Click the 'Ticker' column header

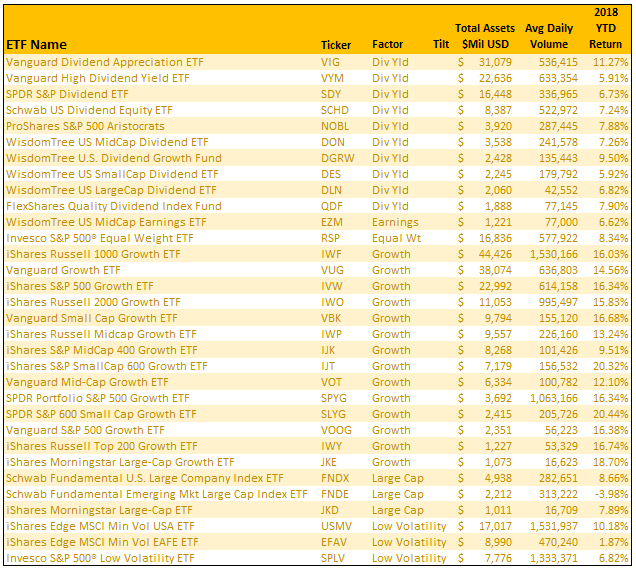tap(336, 45)
